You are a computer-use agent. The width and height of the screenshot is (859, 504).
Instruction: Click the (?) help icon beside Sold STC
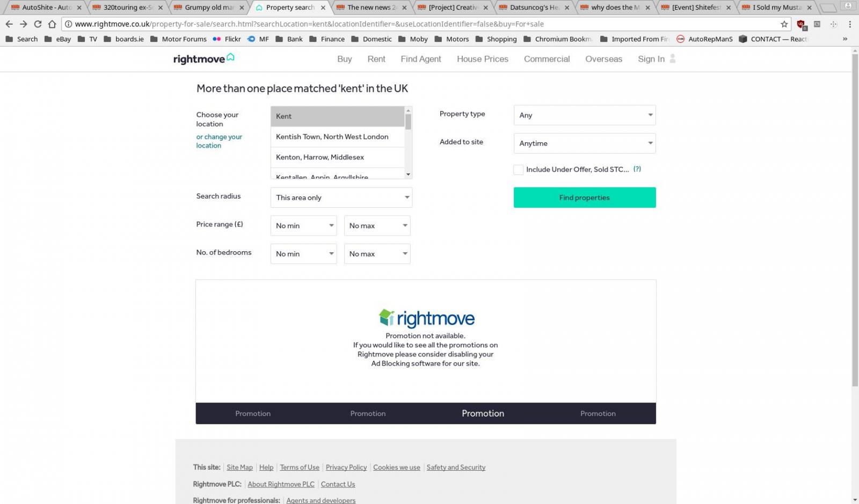[637, 169]
